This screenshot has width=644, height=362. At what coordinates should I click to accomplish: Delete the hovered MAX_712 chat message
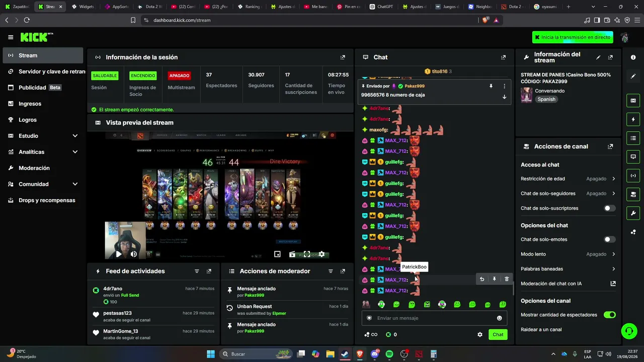[507, 279]
